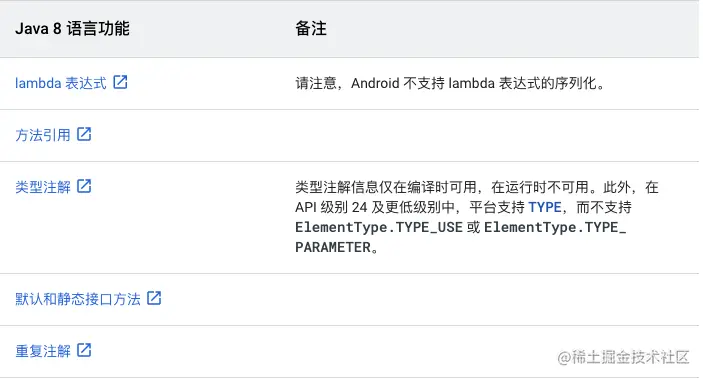Open the external-link icon beside lambda 表达式
The width and height of the screenshot is (703, 379).
(x=120, y=82)
